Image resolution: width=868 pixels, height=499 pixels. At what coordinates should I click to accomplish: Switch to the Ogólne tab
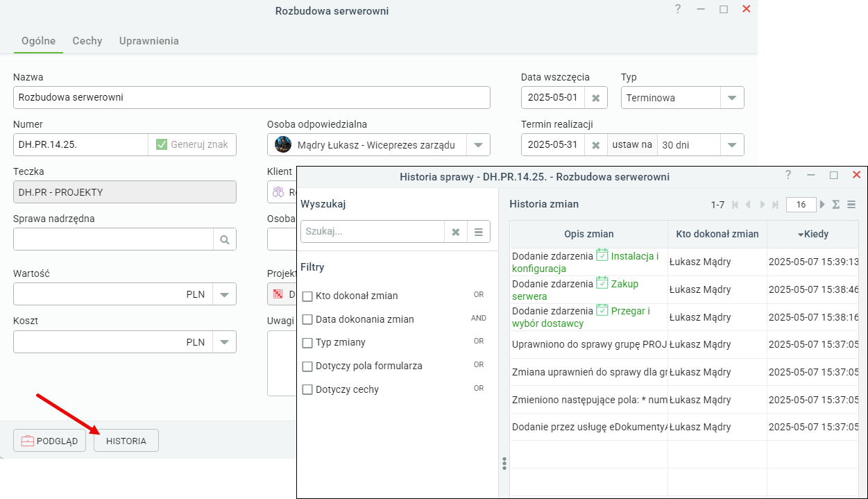[x=38, y=41]
